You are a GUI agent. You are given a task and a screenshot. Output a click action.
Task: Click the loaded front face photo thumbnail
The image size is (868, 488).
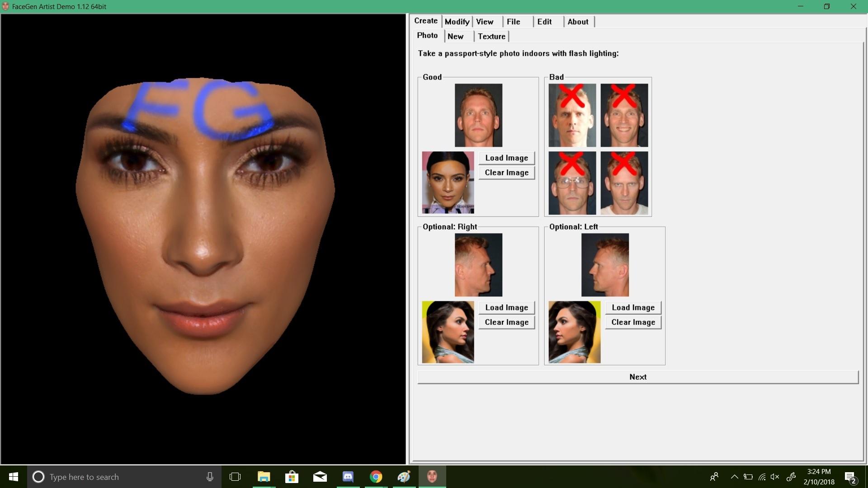pyautogui.click(x=448, y=182)
